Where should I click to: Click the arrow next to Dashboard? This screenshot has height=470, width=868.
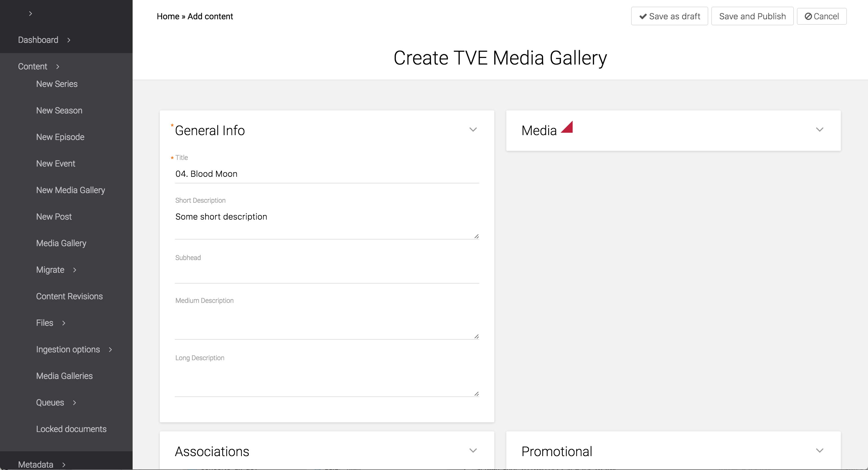tap(69, 40)
